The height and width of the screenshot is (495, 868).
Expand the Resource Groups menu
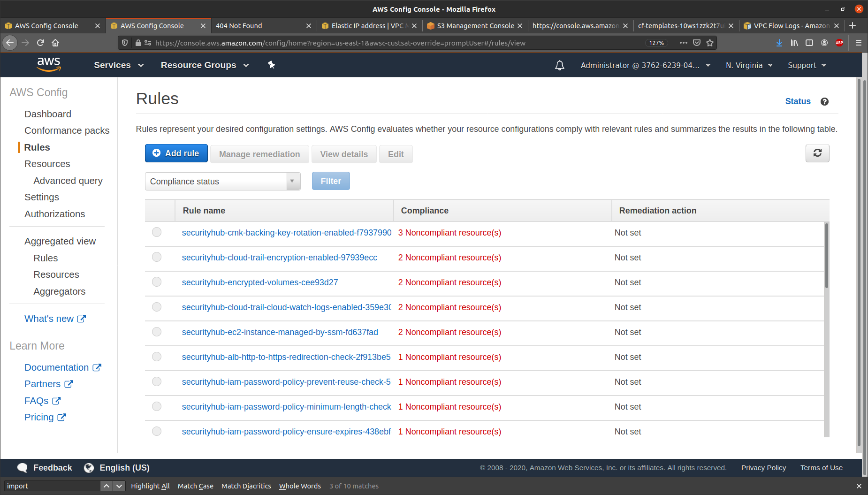click(x=205, y=65)
